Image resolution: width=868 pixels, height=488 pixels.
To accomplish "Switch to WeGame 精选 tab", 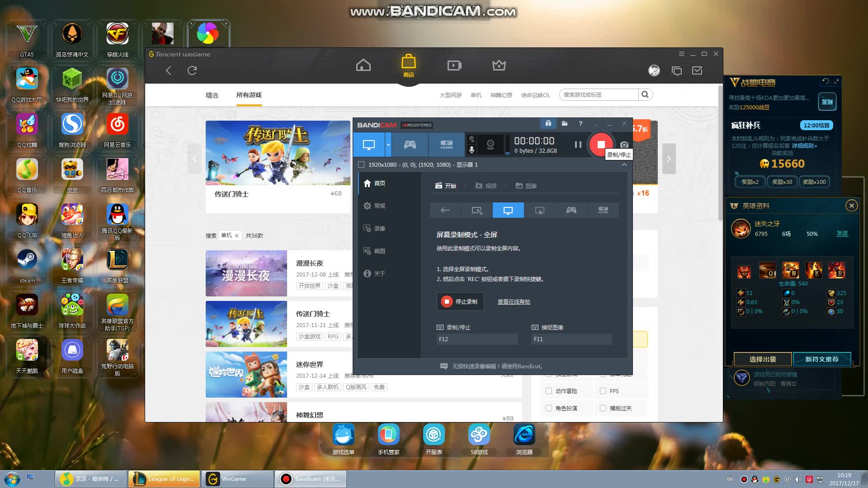I will pos(212,95).
